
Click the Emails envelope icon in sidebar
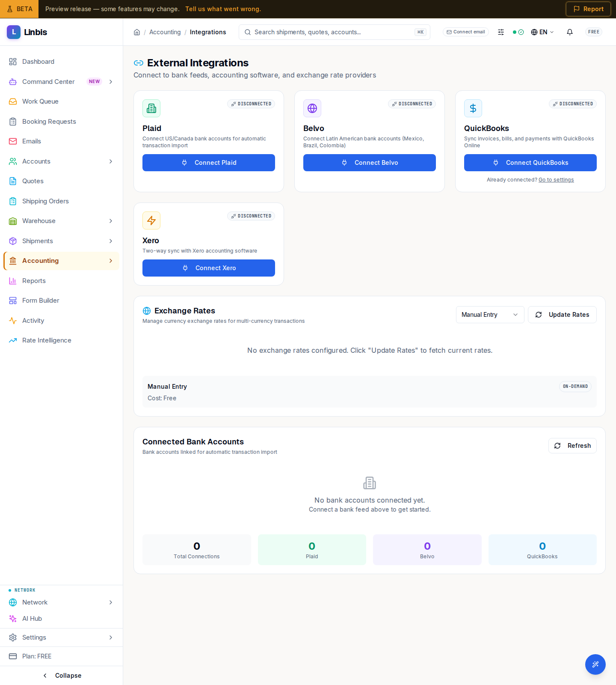[13, 141]
